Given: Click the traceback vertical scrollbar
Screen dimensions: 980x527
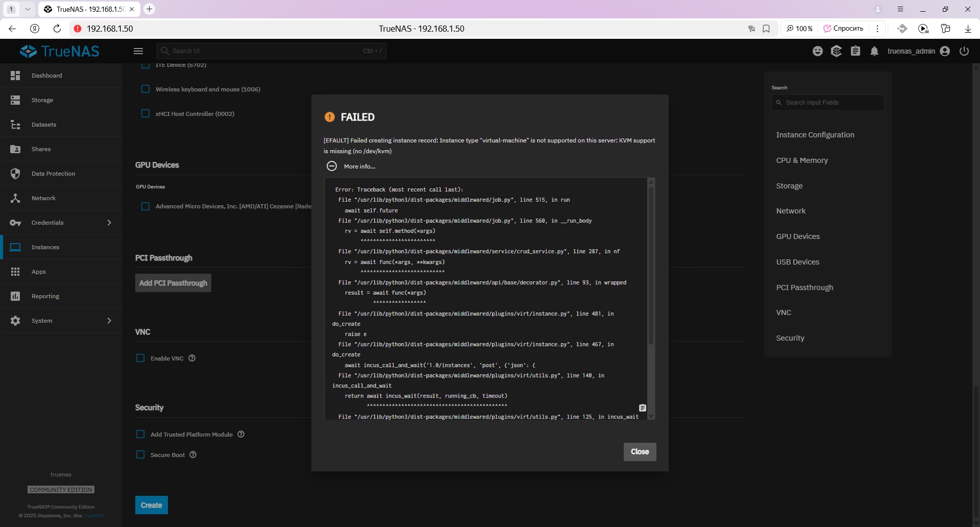Looking at the screenshot, I should [651, 266].
